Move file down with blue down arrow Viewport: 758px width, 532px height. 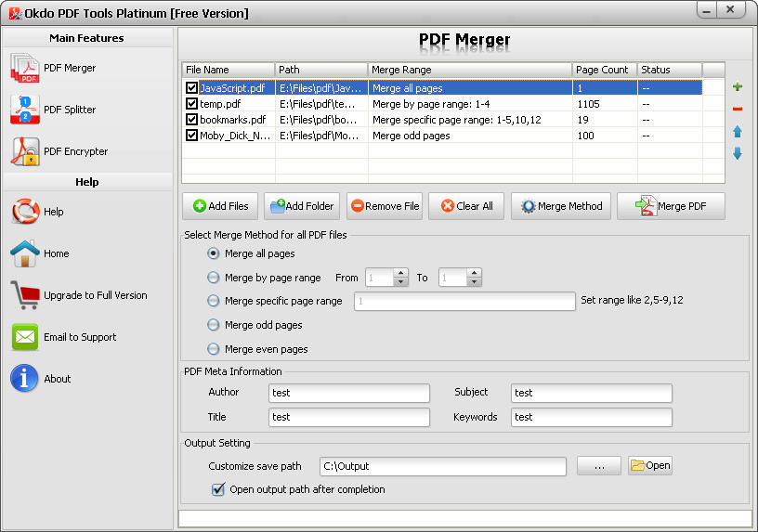pos(738,153)
